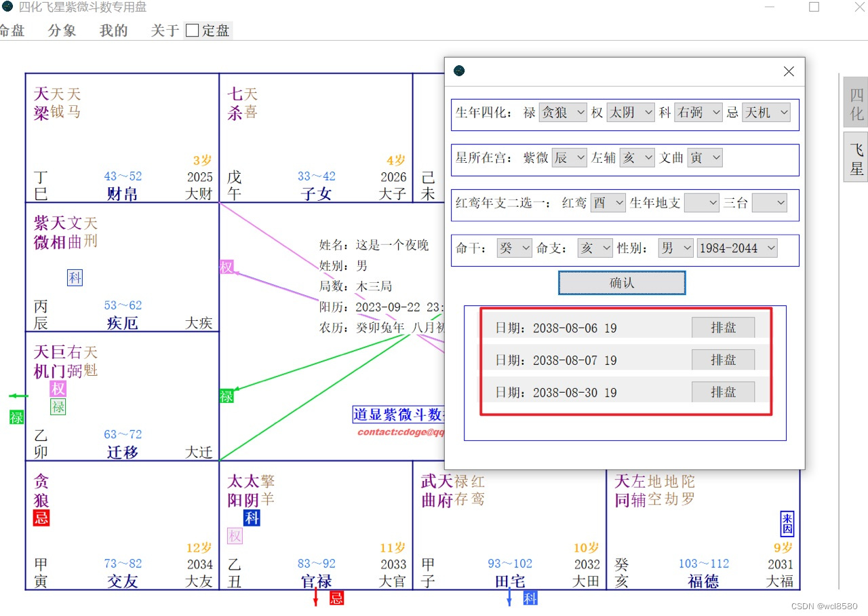This screenshot has height=616, width=868.
Task: Click the pink 权 label on the center line
Action: tap(226, 267)
